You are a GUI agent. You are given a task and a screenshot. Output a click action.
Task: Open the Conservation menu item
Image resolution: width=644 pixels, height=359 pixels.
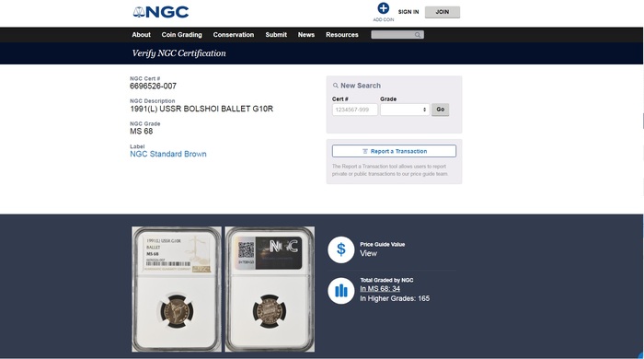(234, 35)
